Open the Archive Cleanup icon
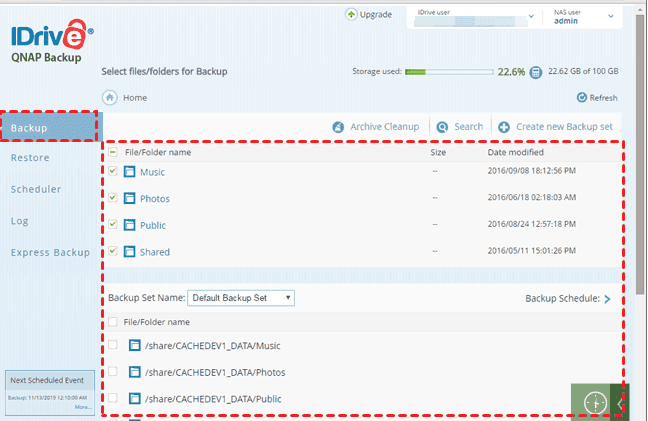Image resolution: width=648 pixels, height=421 pixels. 338,127
